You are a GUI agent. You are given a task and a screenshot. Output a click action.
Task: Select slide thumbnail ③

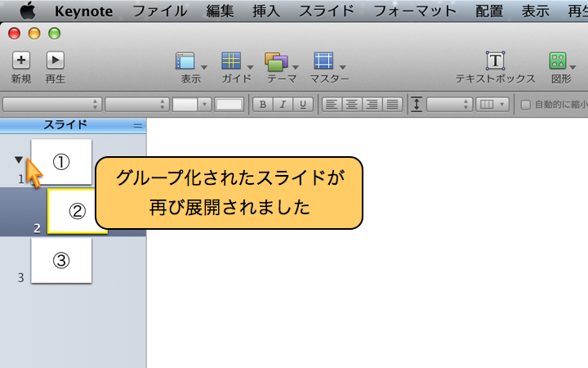(x=61, y=261)
